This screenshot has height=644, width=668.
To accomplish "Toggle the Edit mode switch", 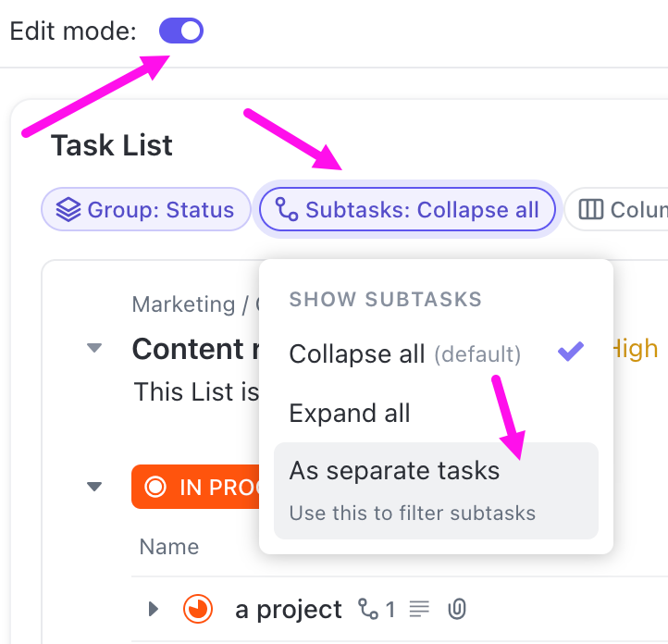I will [181, 31].
